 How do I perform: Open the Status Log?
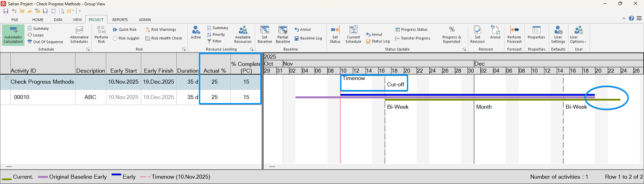(378, 41)
